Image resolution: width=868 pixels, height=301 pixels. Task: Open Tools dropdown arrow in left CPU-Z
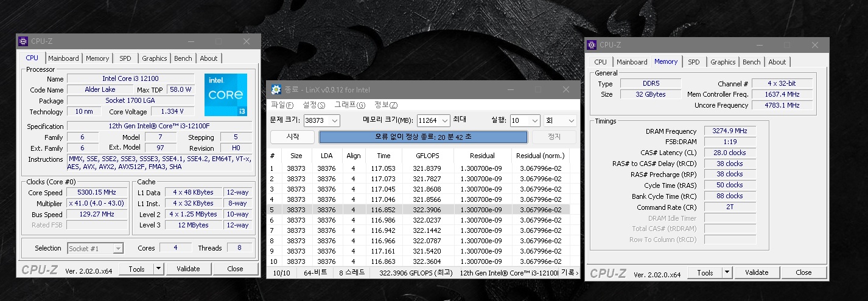coord(158,269)
